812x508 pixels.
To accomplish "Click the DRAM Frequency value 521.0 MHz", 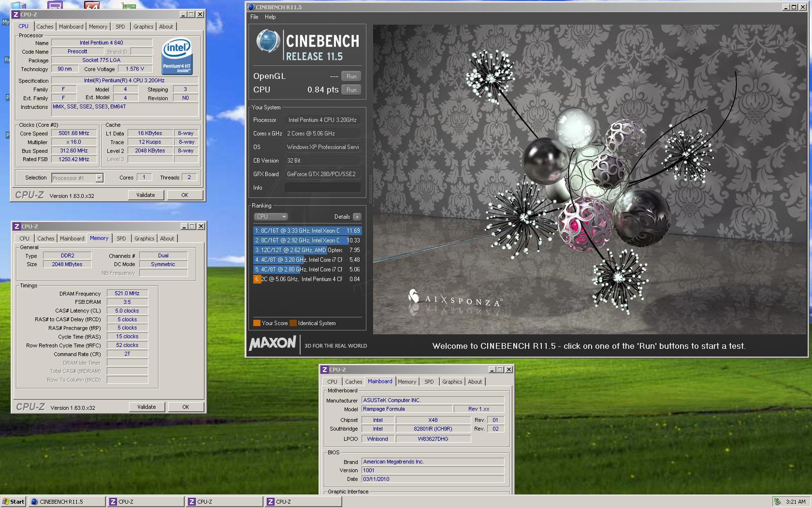I will coord(127,293).
